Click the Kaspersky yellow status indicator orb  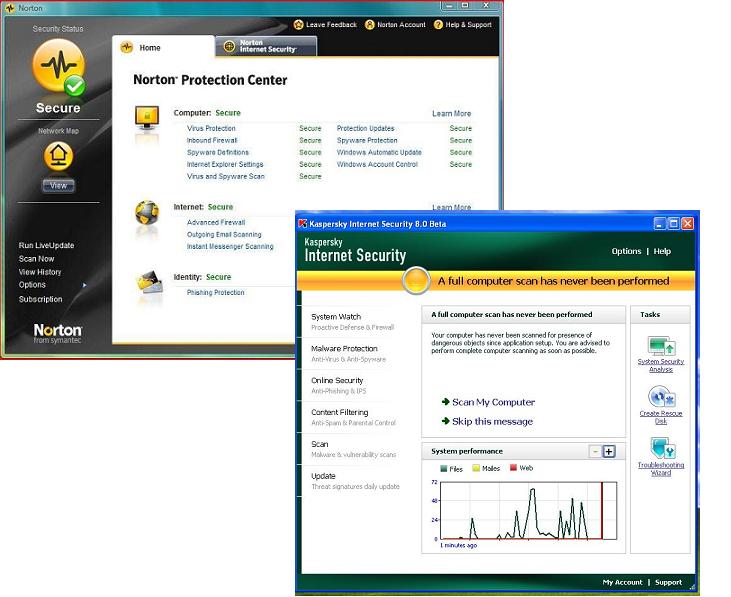(x=416, y=281)
